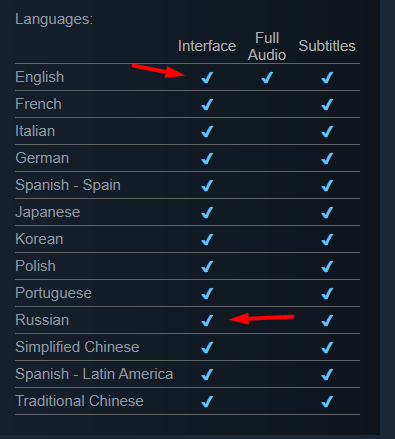Select the German language row label
Image resolution: width=395 pixels, height=439 pixels.
coord(42,158)
